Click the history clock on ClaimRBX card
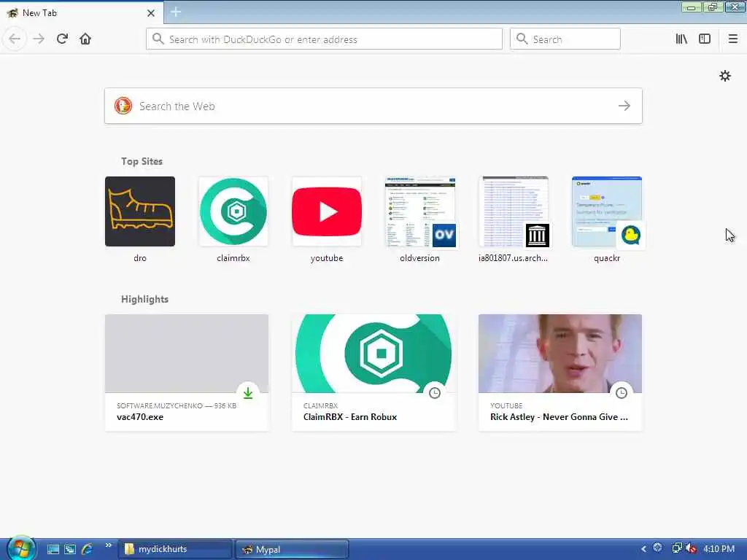This screenshot has width=747, height=560. (435, 393)
